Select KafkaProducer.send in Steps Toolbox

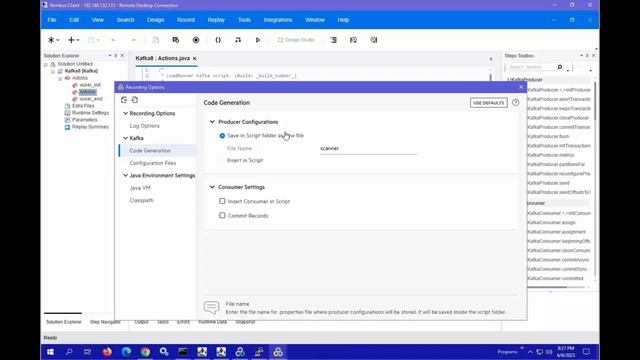click(548, 183)
